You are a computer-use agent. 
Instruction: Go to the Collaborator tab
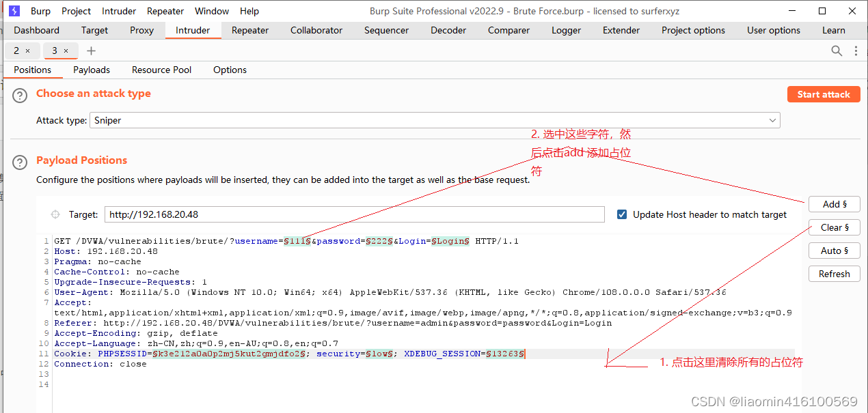316,30
